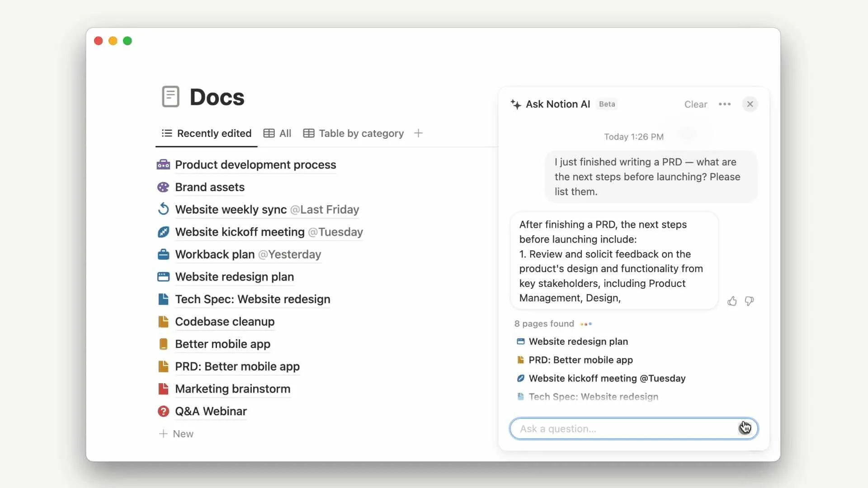Open the Better mobile app page

point(222,344)
